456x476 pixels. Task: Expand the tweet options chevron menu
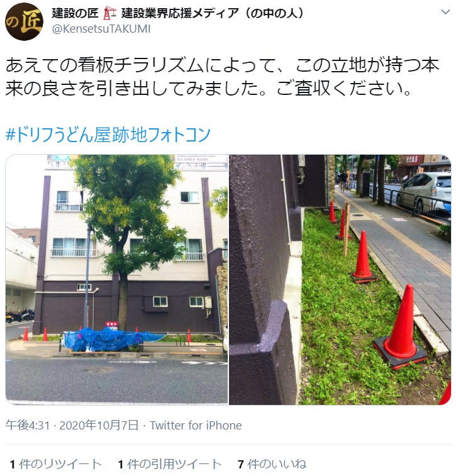pyautogui.click(x=445, y=12)
